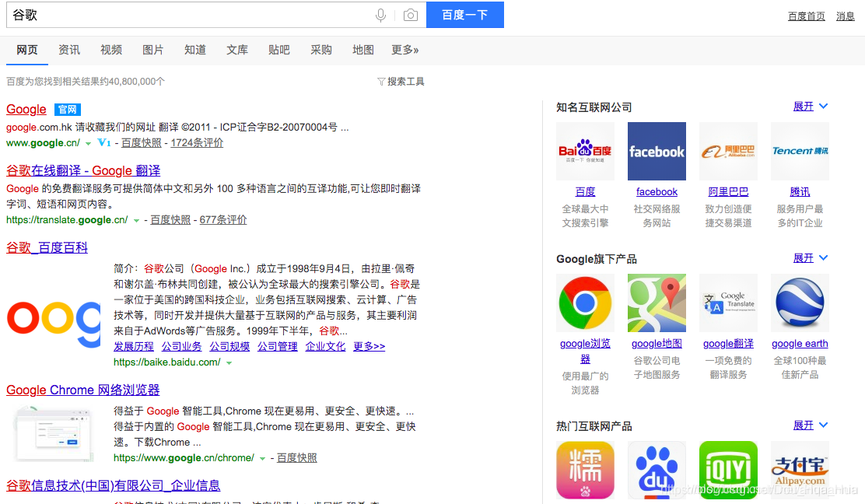Open image search via camera icon

pos(411,15)
